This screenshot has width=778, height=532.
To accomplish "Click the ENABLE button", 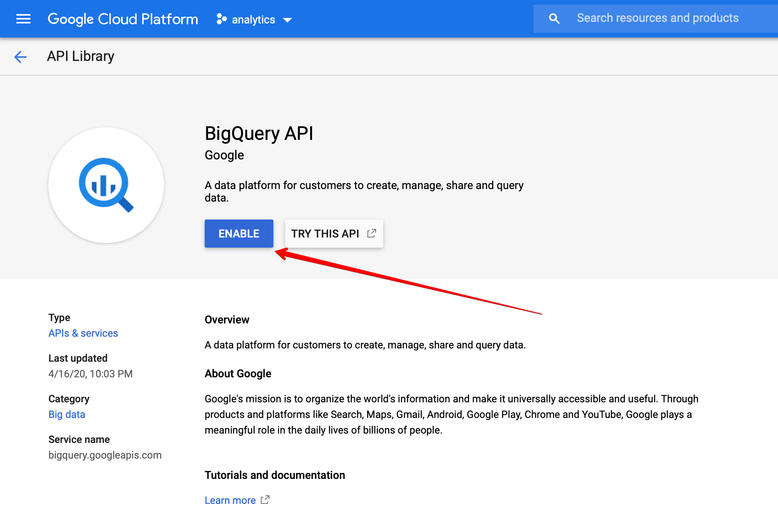I will pos(239,234).
